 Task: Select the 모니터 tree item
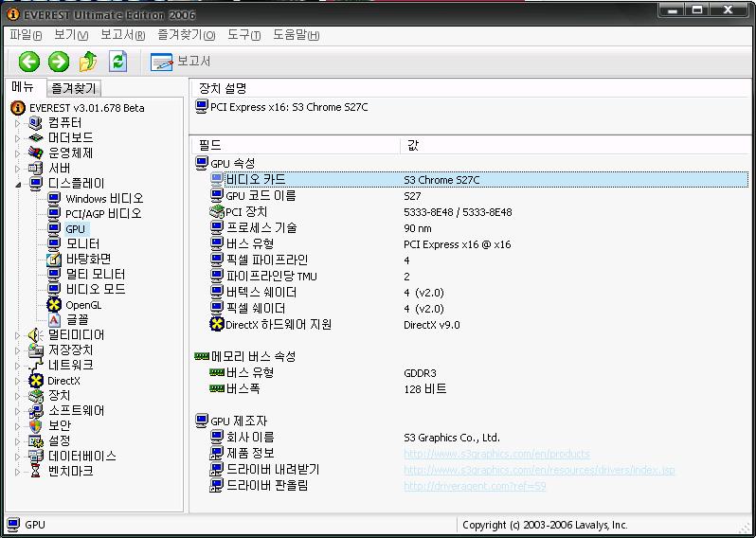coord(83,244)
